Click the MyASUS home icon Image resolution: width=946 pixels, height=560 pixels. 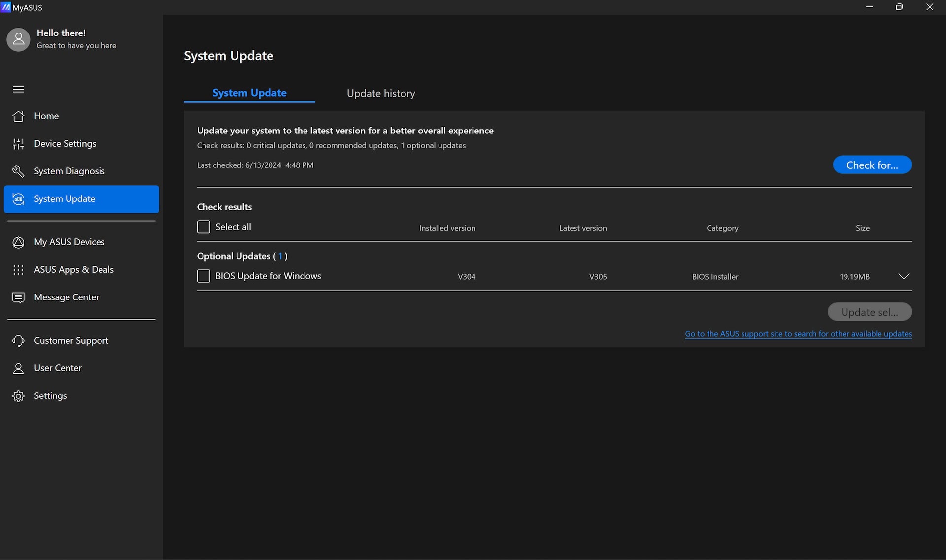coord(18,116)
